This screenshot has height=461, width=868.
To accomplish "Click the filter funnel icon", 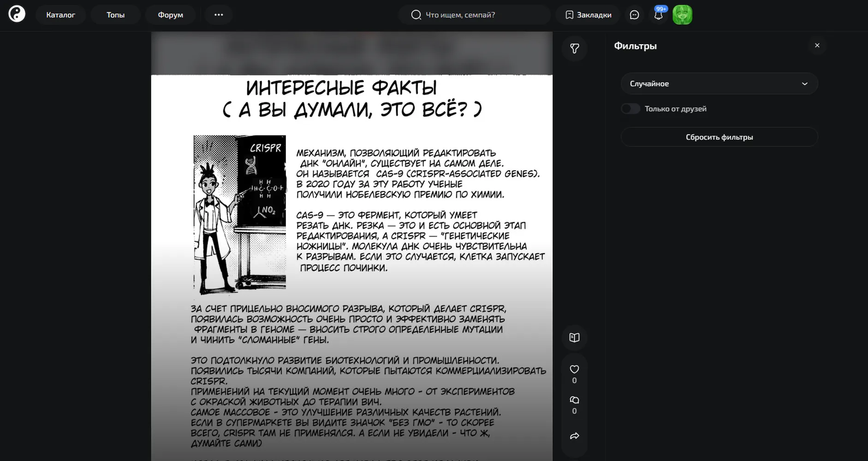I will coord(574,48).
